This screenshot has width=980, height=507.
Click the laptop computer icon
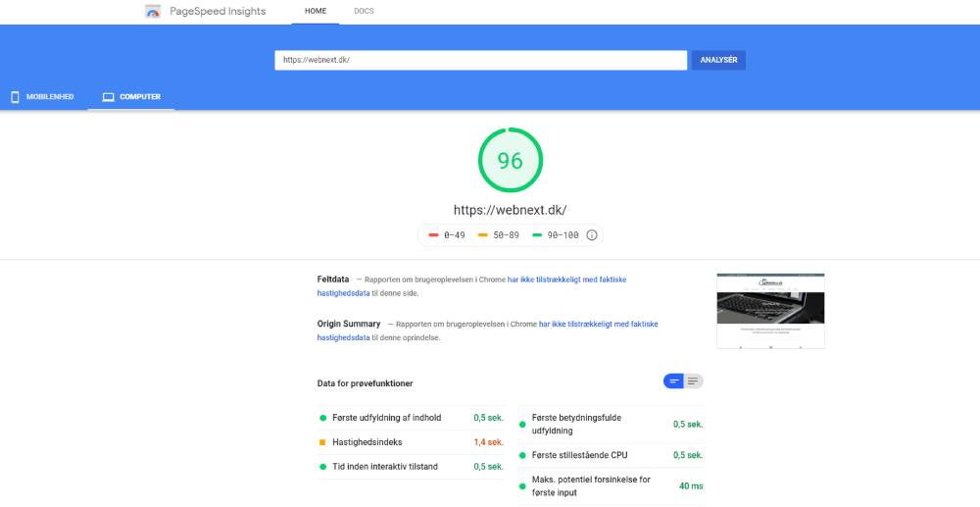click(x=108, y=97)
